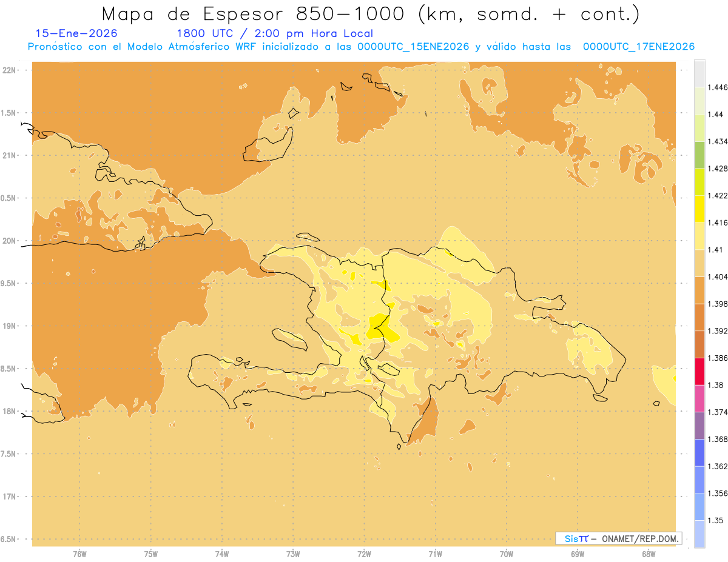This screenshot has width=728, height=562.
Task: Select the green 1.428–1.434 colorbar segment
Action: click(699, 155)
